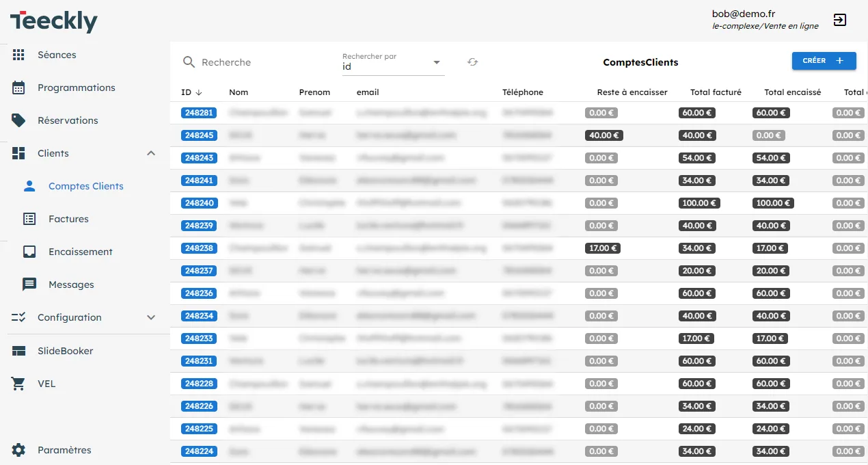The height and width of the screenshot is (465, 868).
Task: Click the Teeckly logo
Action: pos(53,21)
